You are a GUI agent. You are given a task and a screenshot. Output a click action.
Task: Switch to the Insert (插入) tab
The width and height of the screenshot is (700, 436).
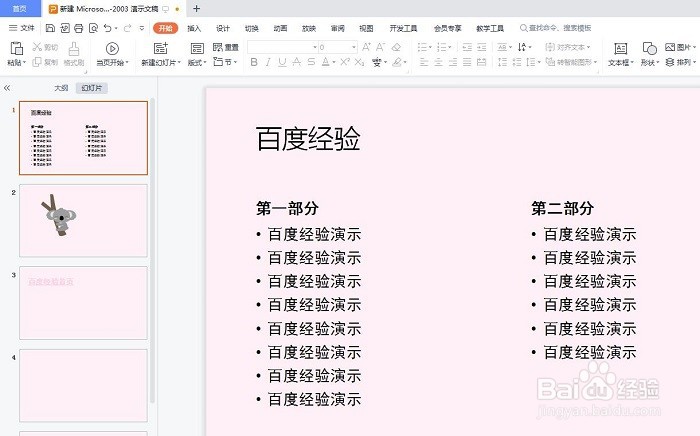point(194,28)
